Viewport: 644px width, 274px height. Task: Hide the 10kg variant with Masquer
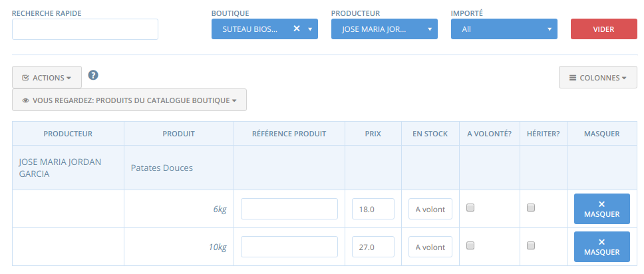601,247
